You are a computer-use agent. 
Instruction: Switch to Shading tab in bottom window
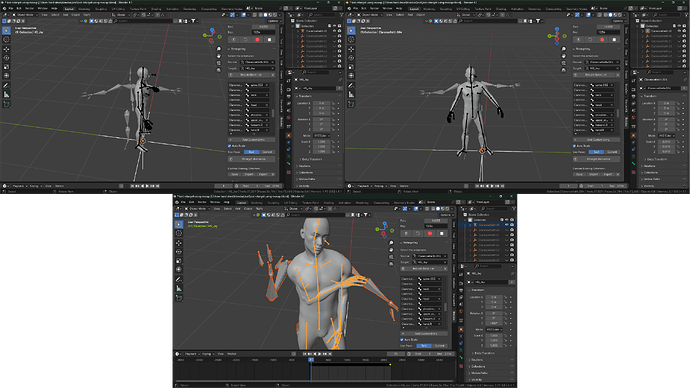click(x=329, y=203)
